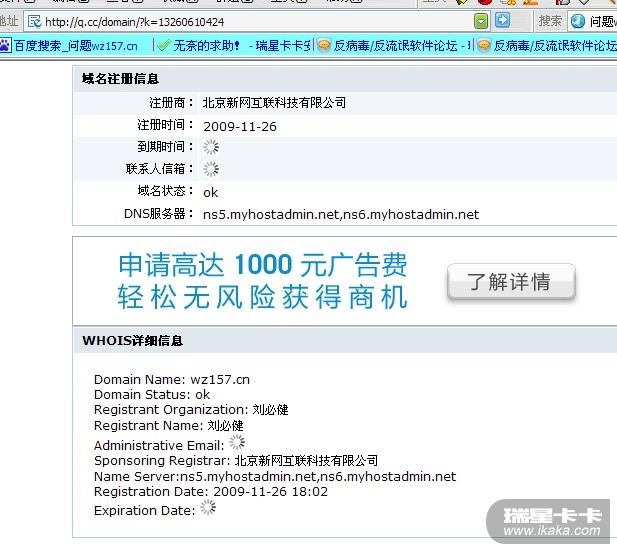Screen dimensions: 617x550
Task: Click the 联系人信箱 loading spinner
Action: click(211, 169)
